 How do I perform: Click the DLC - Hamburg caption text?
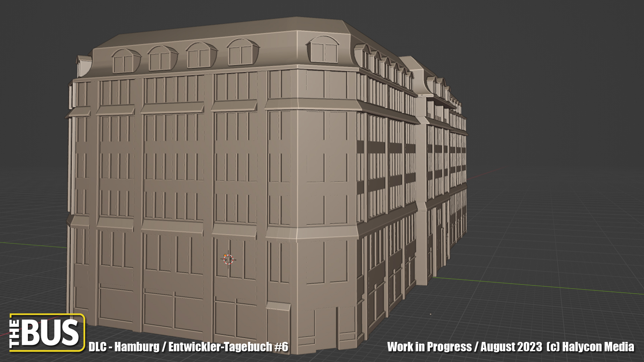point(124,347)
